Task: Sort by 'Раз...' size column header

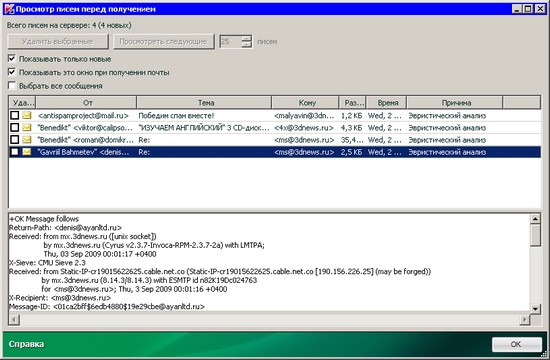Action: tap(353, 103)
